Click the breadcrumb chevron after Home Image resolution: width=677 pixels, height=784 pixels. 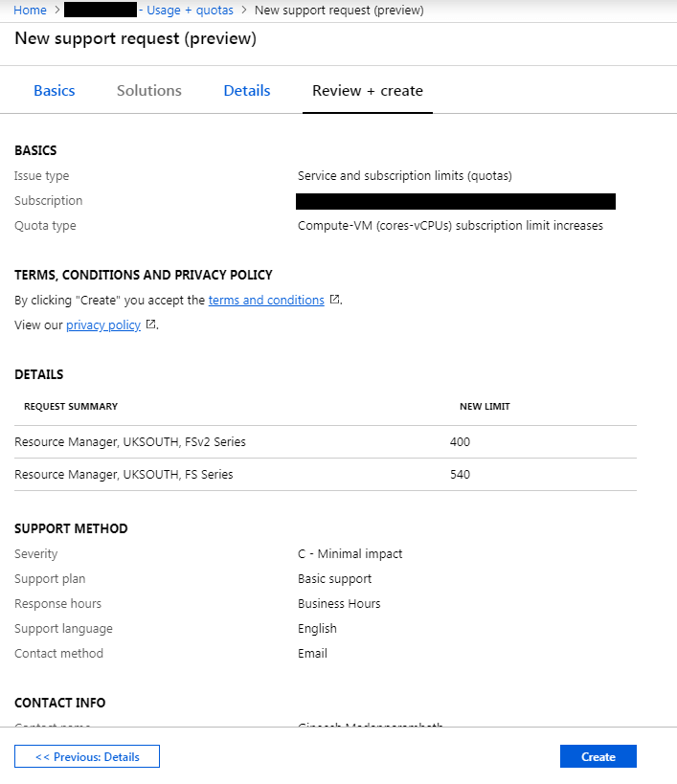coord(56,11)
